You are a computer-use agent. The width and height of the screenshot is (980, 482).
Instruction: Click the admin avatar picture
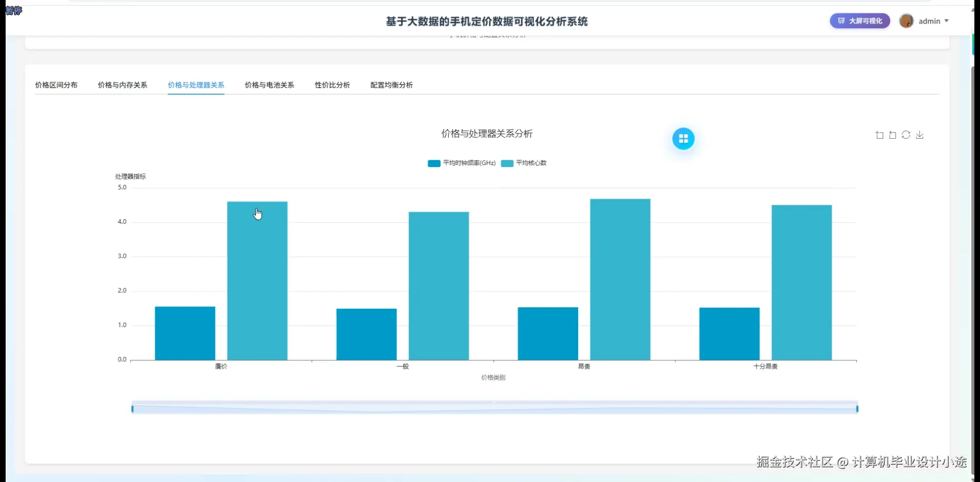(x=906, y=21)
